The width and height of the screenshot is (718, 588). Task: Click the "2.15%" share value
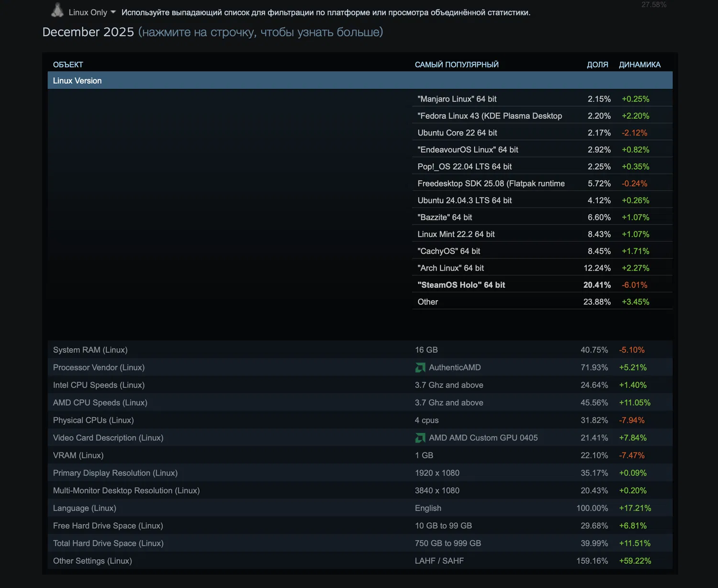click(x=599, y=99)
